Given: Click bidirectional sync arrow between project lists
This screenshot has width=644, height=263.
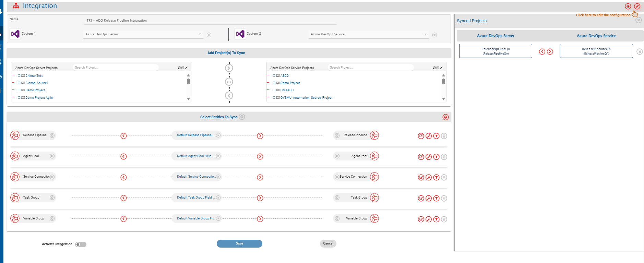Looking at the screenshot, I should [229, 82].
